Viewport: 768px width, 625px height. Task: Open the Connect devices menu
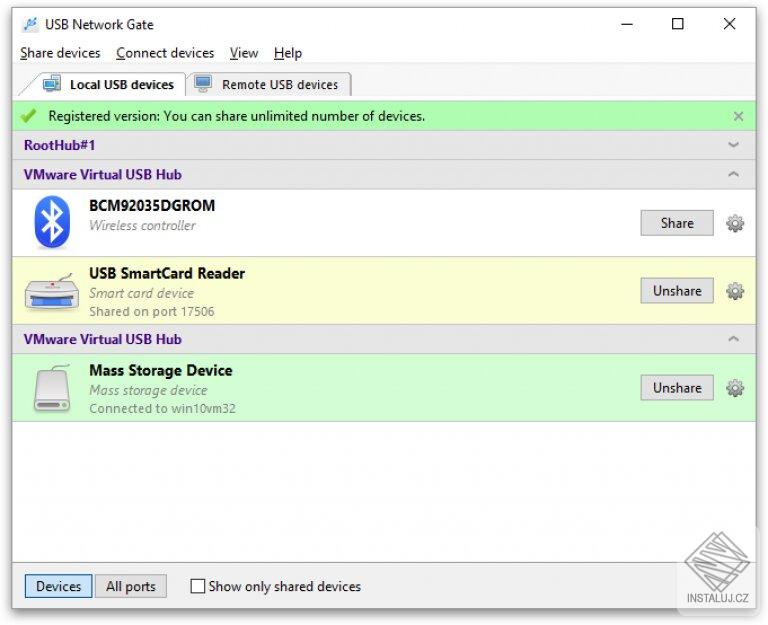[165, 53]
